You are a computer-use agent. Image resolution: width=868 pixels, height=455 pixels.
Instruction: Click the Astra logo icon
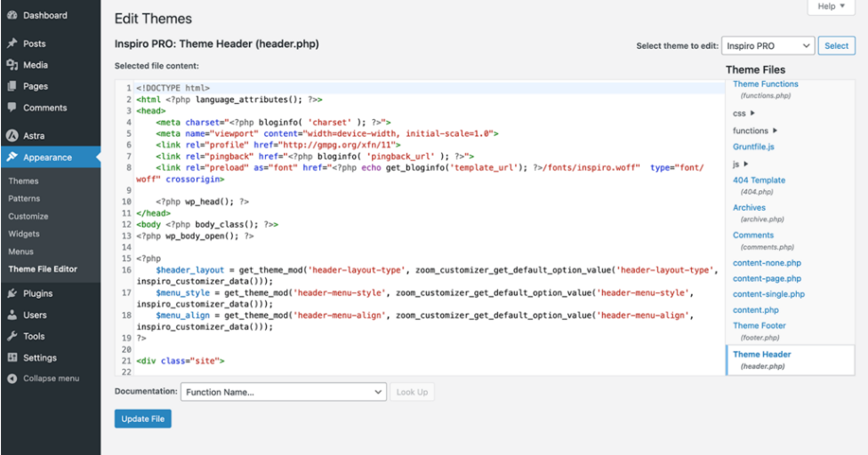[x=12, y=135]
